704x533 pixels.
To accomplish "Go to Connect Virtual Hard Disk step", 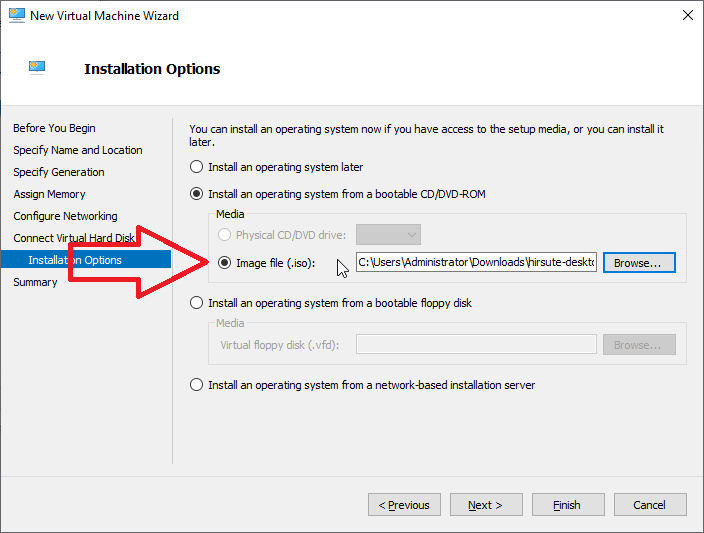I will (x=73, y=238).
